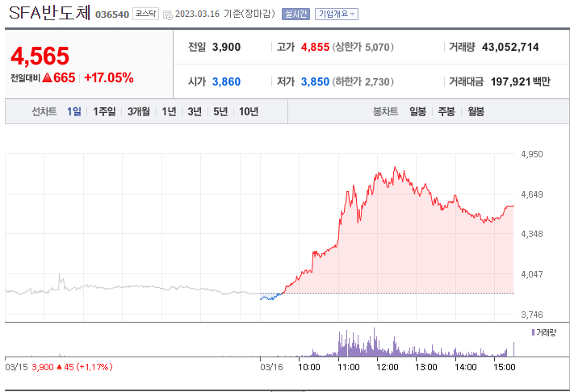Screen dimensions: 570x392
Task: Show the 1년 line chart
Action: [x=169, y=111]
